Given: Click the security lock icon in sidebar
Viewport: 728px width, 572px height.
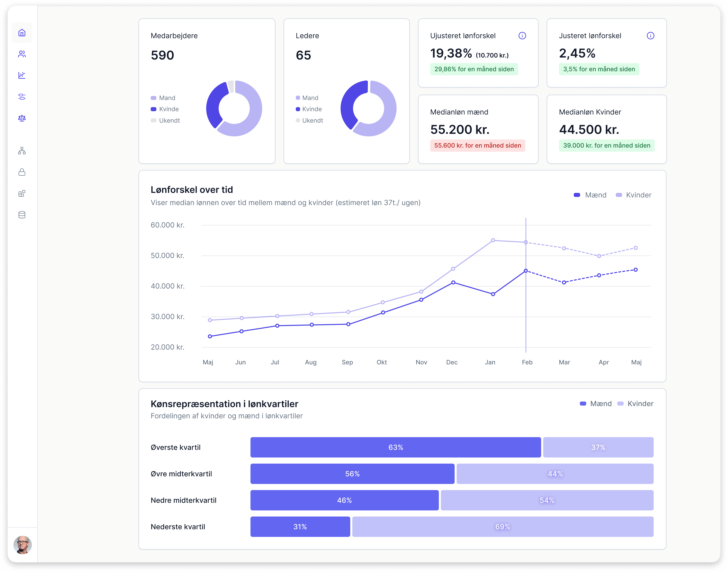Looking at the screenshot, I should [22, 172].
